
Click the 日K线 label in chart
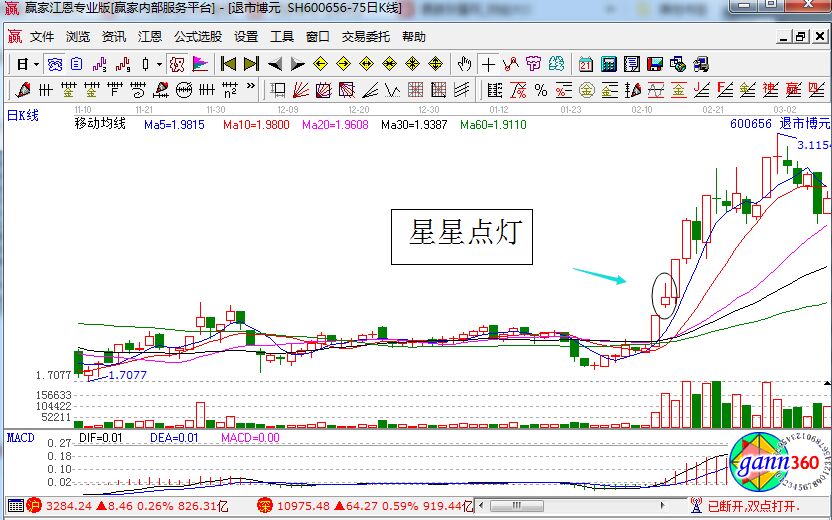coord(23,116)
